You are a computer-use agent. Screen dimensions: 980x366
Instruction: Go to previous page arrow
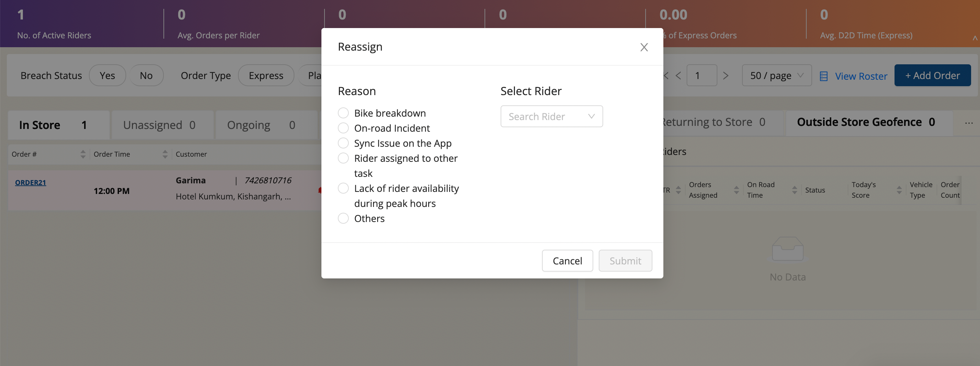point(678,76)
